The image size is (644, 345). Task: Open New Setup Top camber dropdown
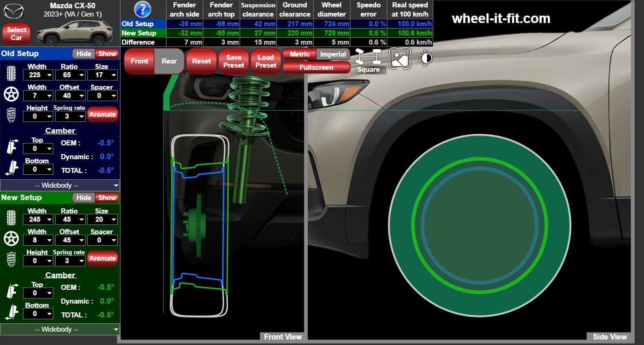point(38,293)
